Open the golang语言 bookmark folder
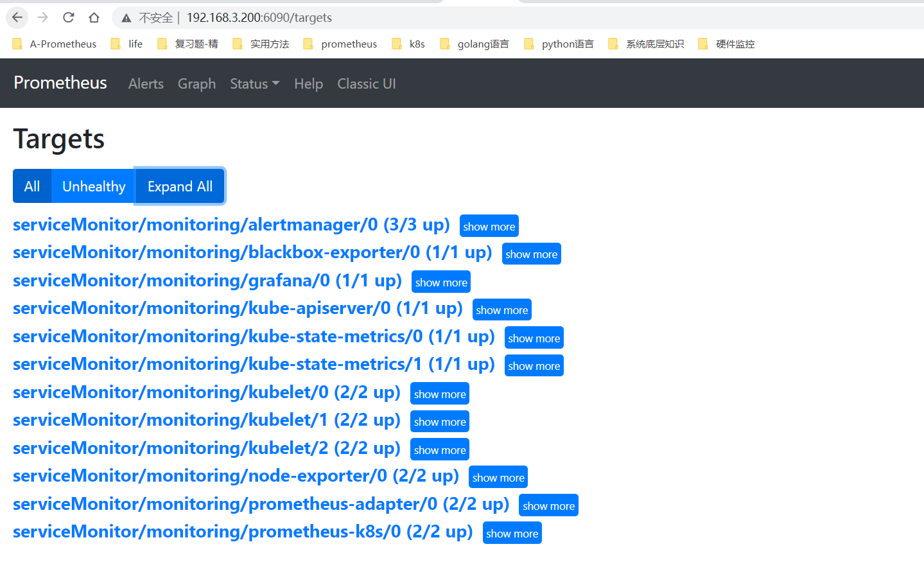 [475, 44]
